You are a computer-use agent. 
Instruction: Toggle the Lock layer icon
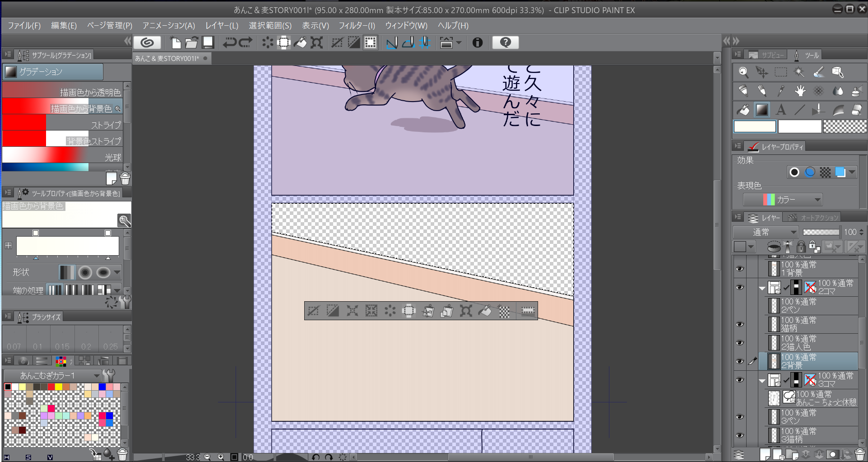point(801,247)
